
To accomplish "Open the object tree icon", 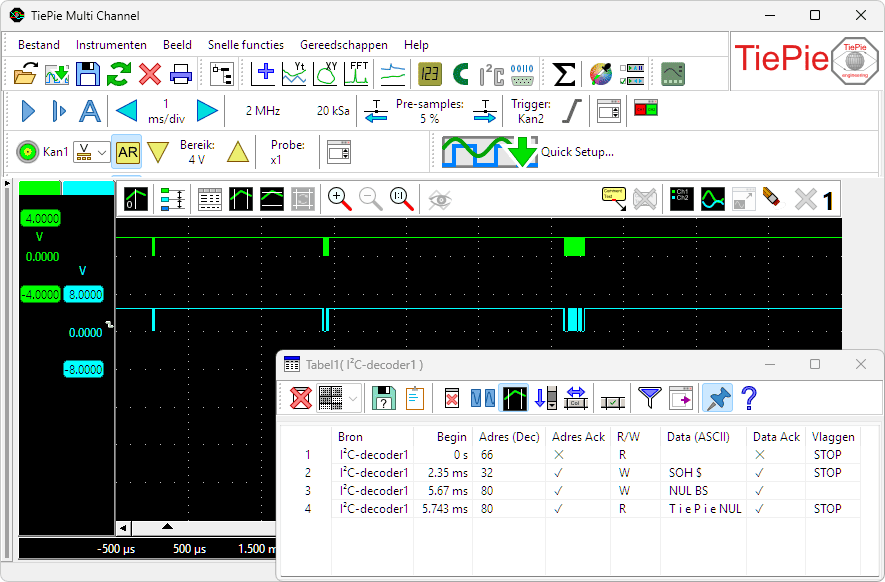I will click(x=222, y=74).
